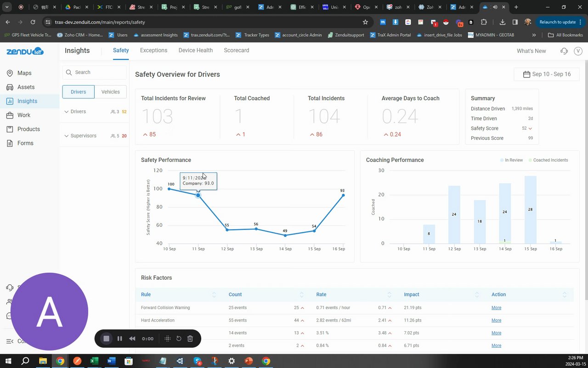This screenshot has width=588, height=368.
Task: Switch to the Scorecard tab
Action: point(237,51)
